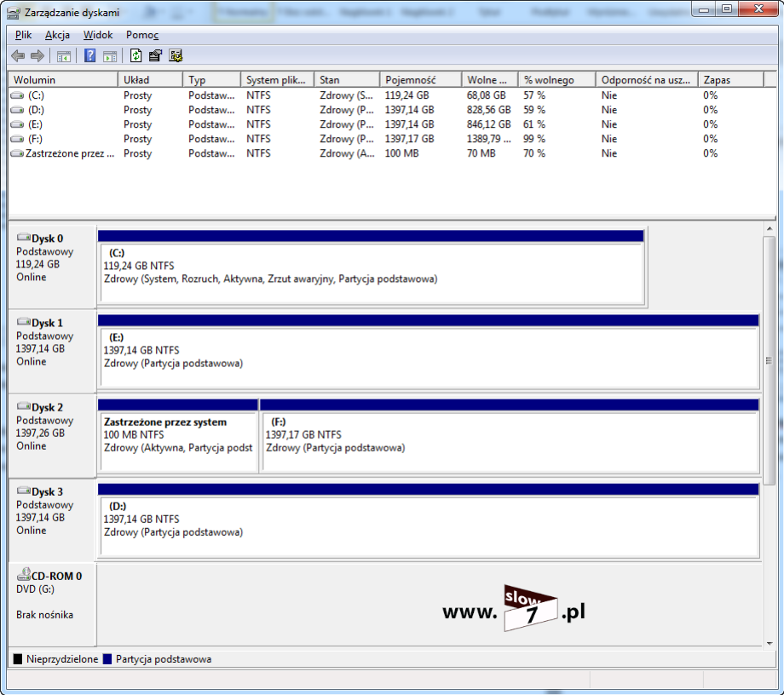Viewport: 784px width, 695px height.
Task: Open the Akcja menu
Action: (57, 35)
